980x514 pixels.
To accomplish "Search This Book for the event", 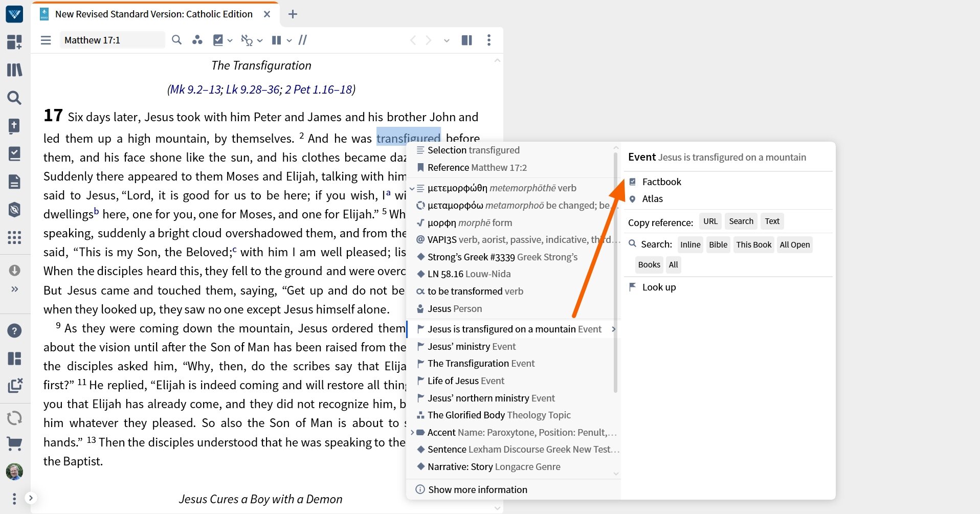I will coord(753,244).
